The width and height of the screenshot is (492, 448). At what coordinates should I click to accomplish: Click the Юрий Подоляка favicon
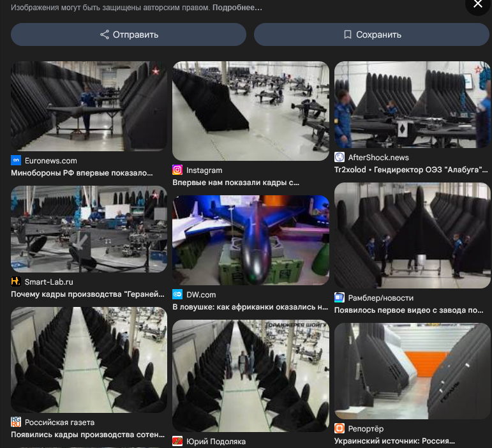[177, 441]
